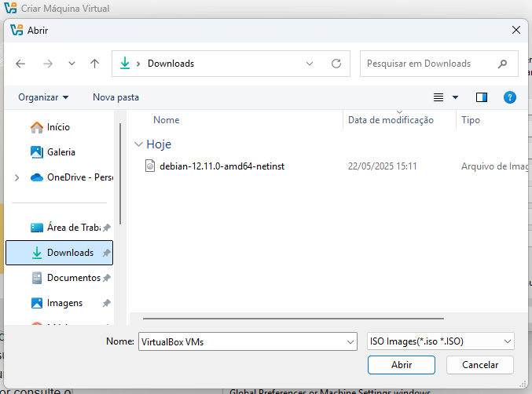Select Downloads in the sidebar

pos(60,253)
